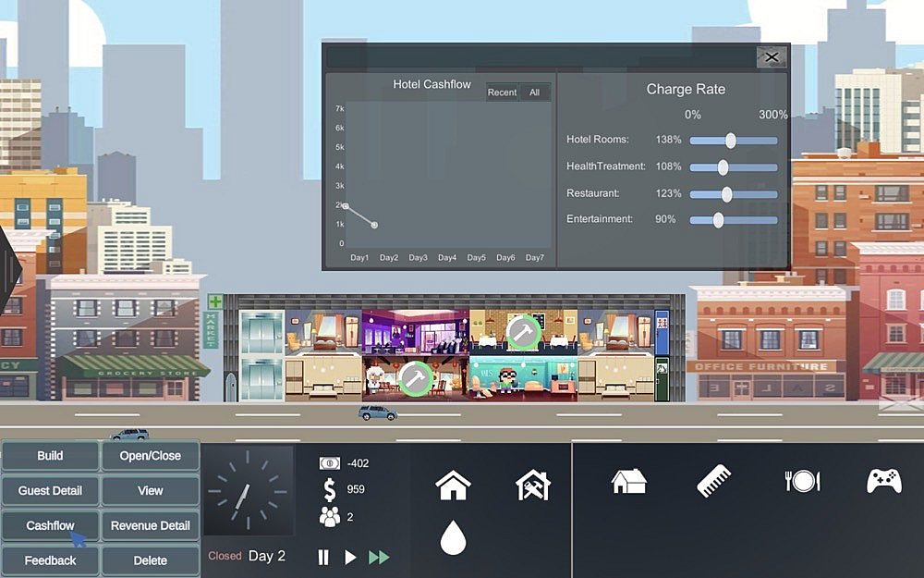Fast forward game speed
924x578 pixels.
coord(379,558)
